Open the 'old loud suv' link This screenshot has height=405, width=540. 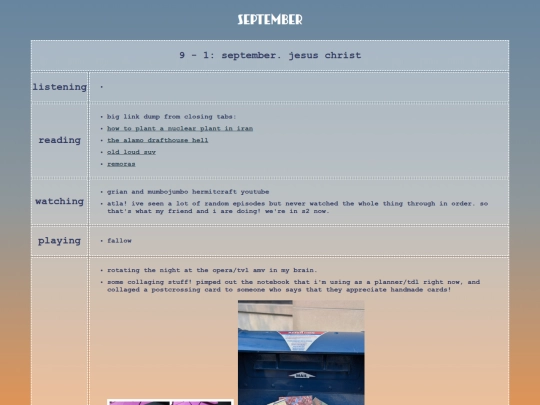click(131, 152)
